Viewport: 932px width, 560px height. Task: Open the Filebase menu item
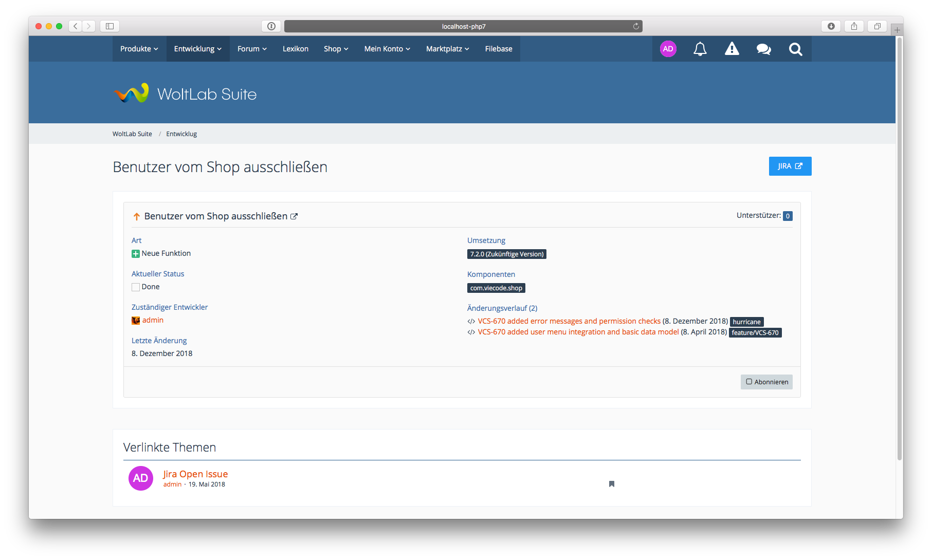498,49
